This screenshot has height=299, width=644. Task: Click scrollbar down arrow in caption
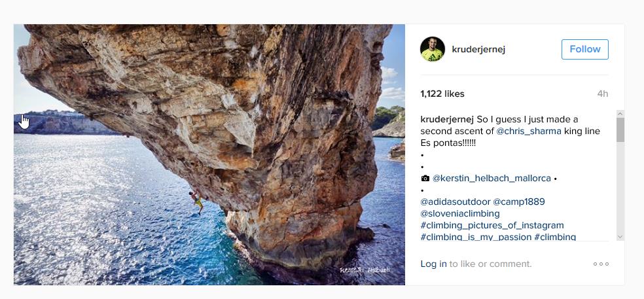pos(620,236)
